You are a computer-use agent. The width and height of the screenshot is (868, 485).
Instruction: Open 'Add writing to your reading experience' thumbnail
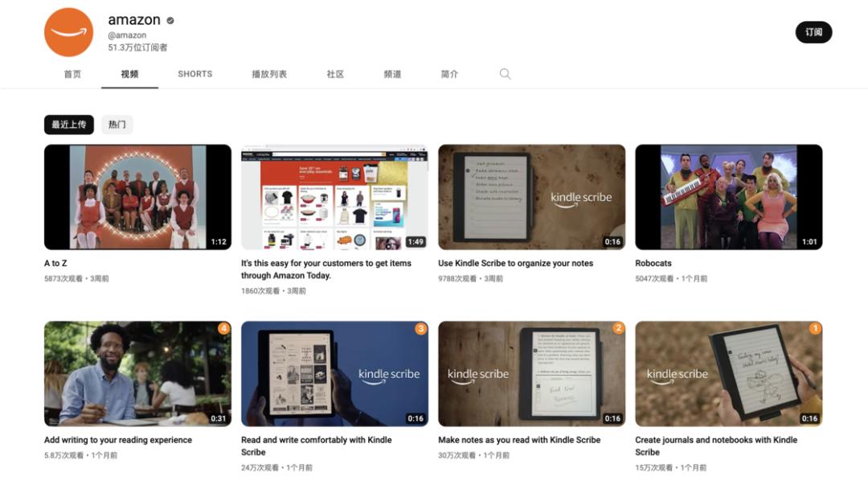[x=138, y=373]
